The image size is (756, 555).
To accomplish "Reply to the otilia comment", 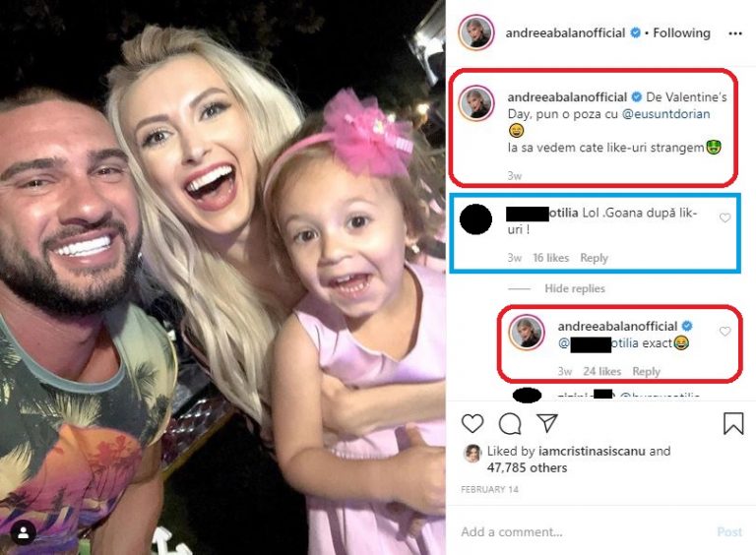I will tap(594, 258).
